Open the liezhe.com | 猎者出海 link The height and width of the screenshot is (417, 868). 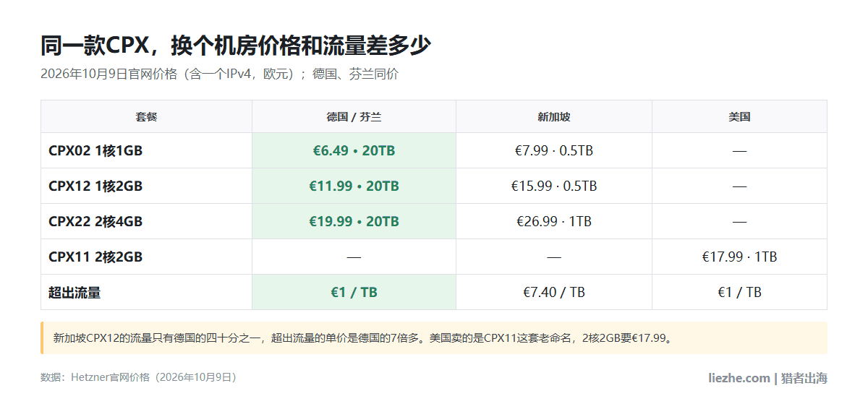(767, 378)
